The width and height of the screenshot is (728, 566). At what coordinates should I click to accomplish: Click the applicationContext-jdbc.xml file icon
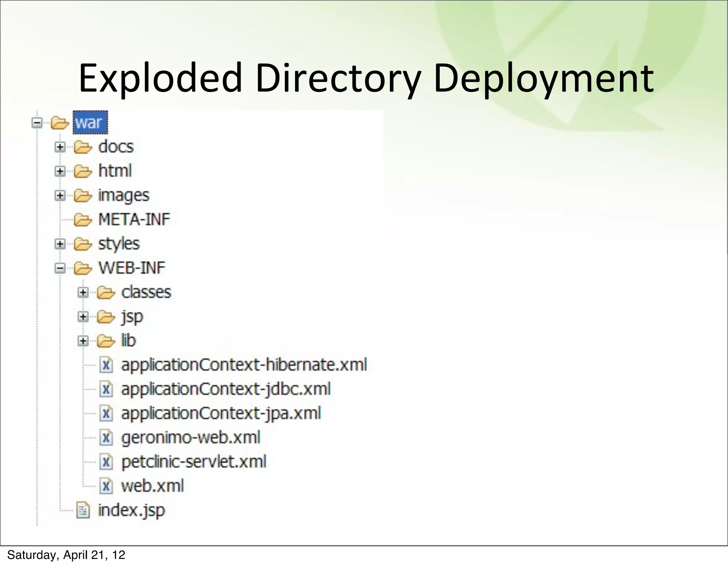tap(106, 389)
